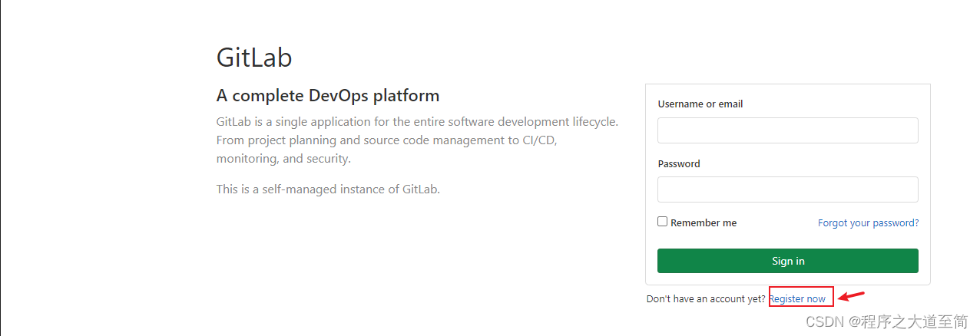This screenshot has width=980, height=336.
Task: Click the 'Username or email' label
Action: point(700,104)
